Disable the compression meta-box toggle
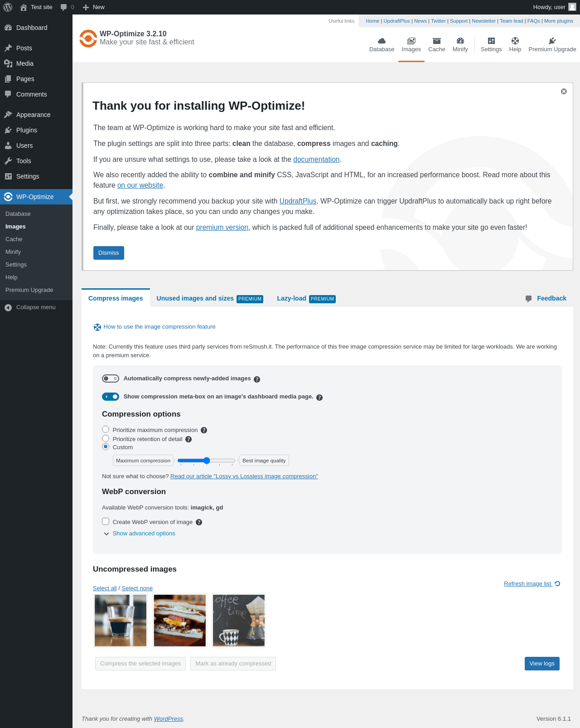 point(111,397)
